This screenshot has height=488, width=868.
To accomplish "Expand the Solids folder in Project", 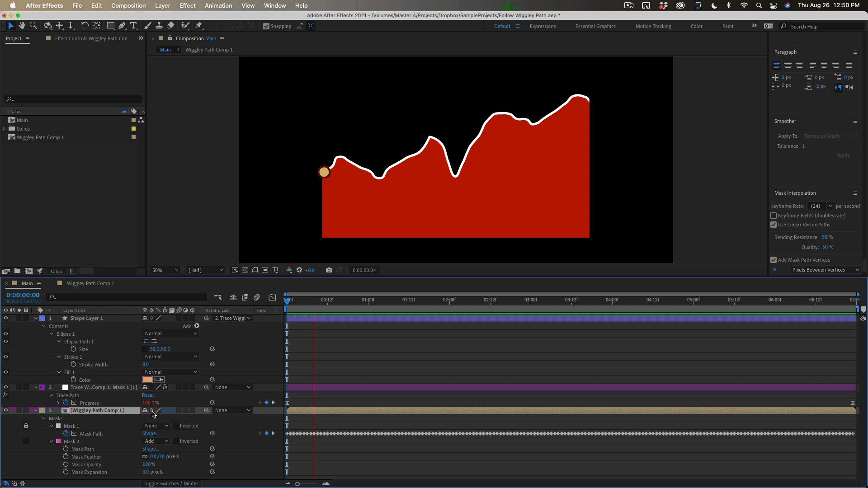I will coord(4,129).
